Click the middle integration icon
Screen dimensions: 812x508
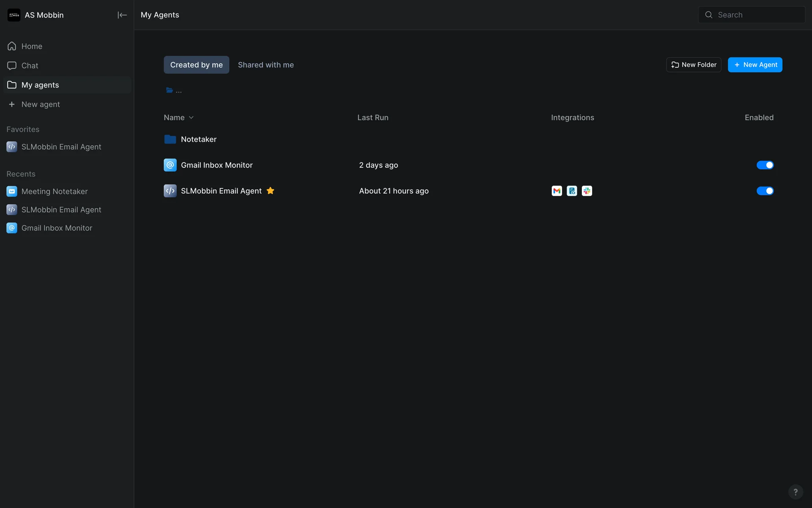(x=572, y=191)
